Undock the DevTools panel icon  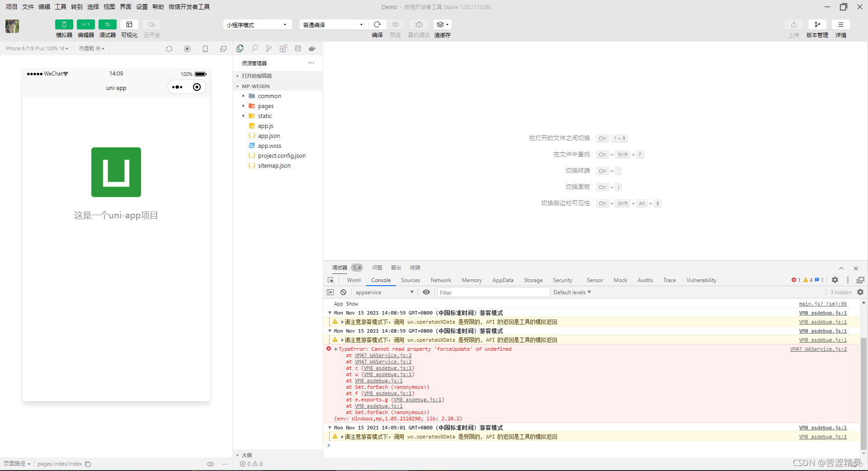click(860, 280)
